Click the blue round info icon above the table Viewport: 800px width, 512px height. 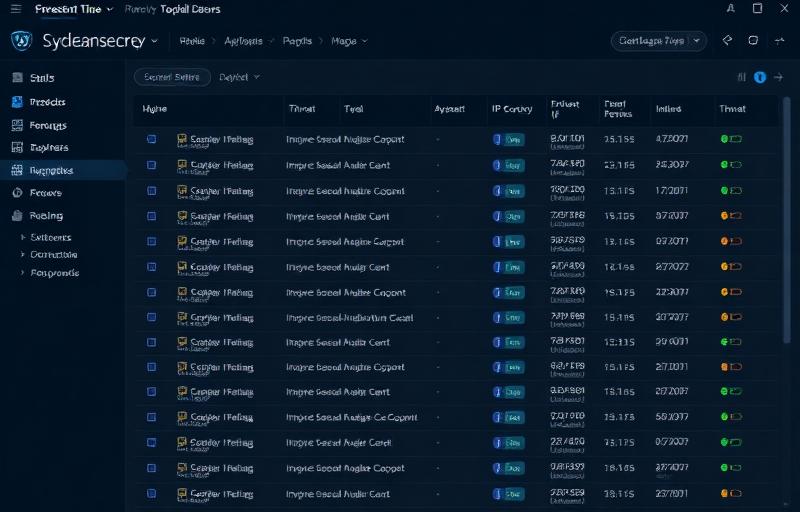coord(760,77)
